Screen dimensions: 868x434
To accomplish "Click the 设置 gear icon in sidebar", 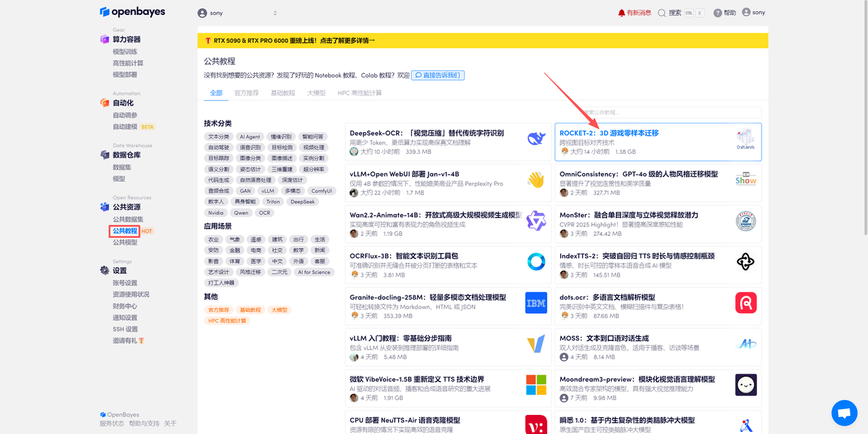I will coord(104,270).
